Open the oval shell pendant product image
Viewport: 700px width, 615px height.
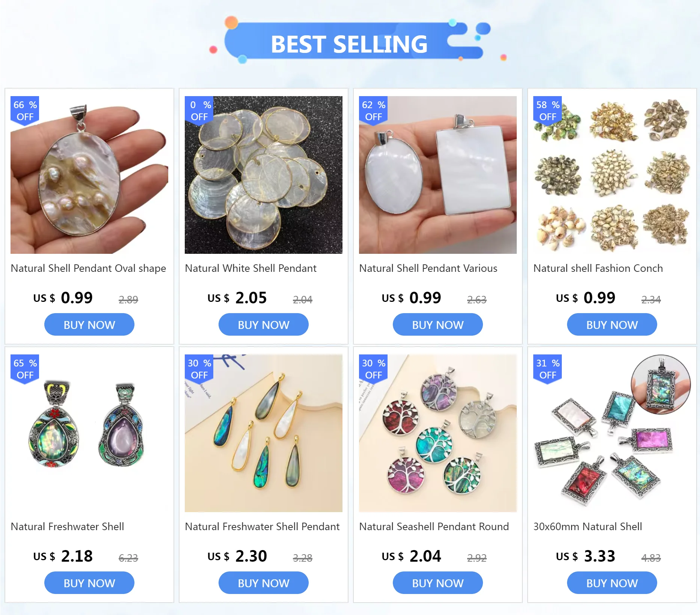[89, 175]
